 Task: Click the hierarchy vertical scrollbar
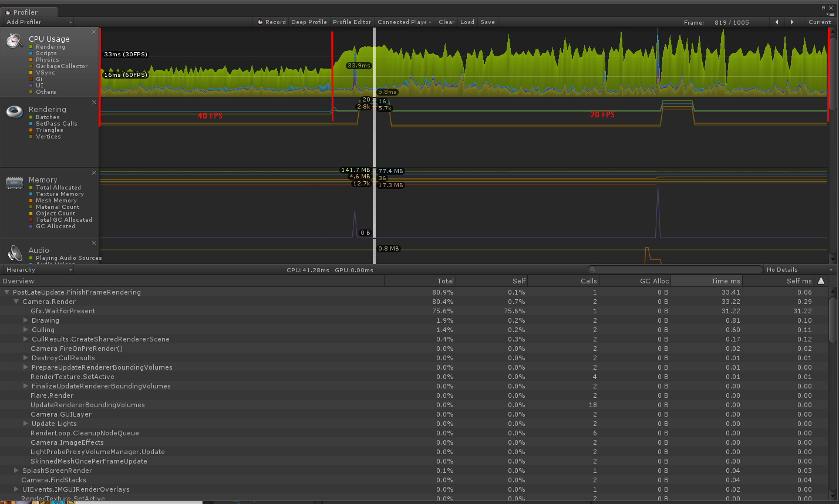[833, 320]
